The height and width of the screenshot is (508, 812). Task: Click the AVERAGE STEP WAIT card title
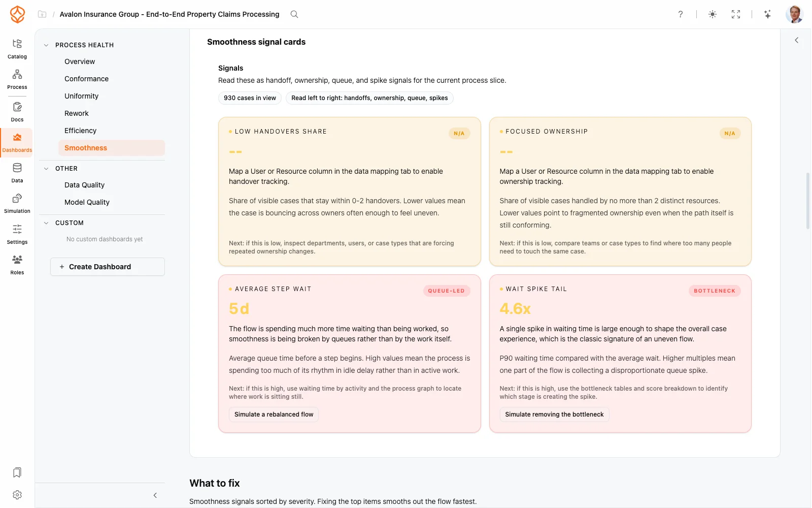tap(273, 289)
